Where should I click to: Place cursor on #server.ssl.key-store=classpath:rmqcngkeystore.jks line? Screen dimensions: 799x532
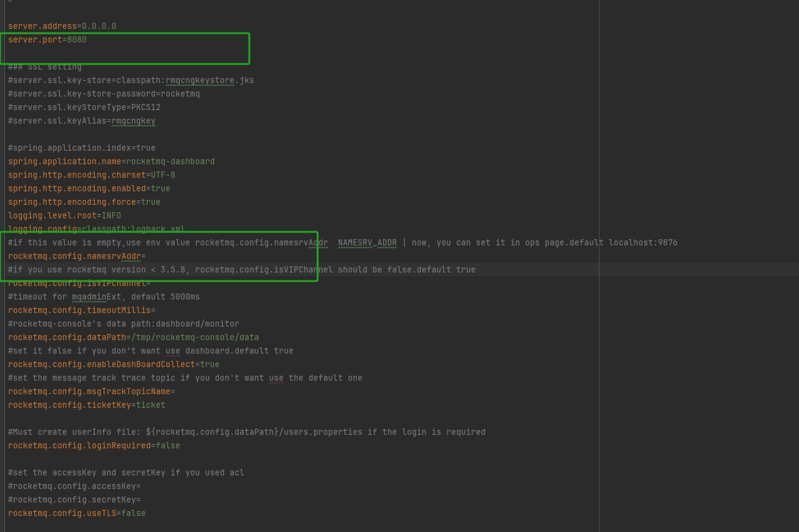[x=131, y=81]
